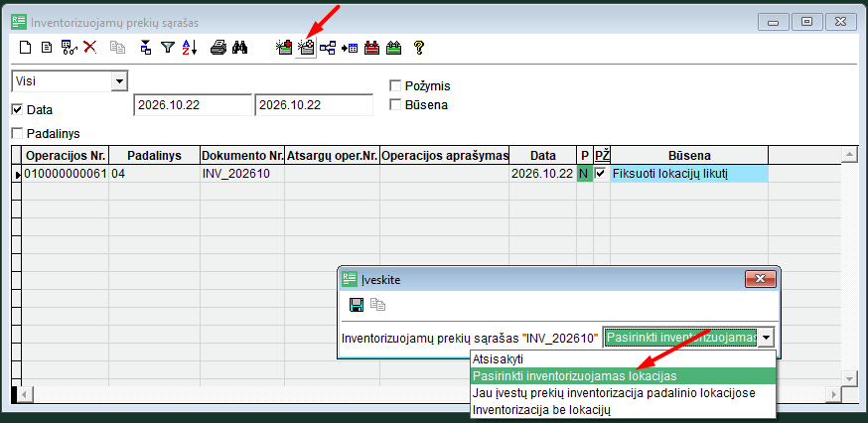Toggle the PŽ checkbox in row 010000000061
Viewport: 868px width, 423px height.
(601, 174)
